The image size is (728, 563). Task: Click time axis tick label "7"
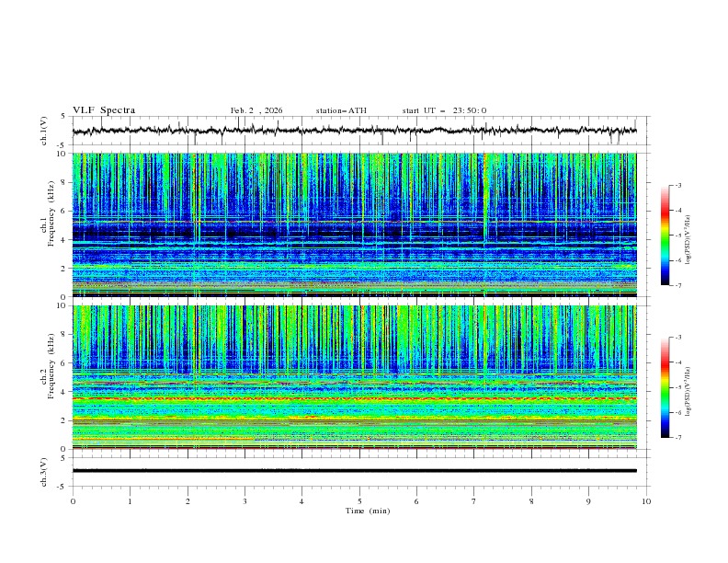pyautogui.click(x=474, y=501)
